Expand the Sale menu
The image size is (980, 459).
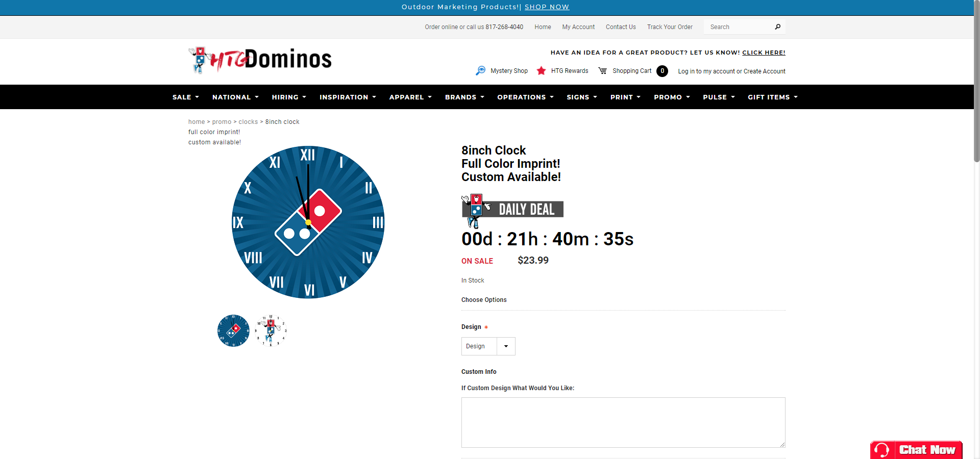click(185, 97)
